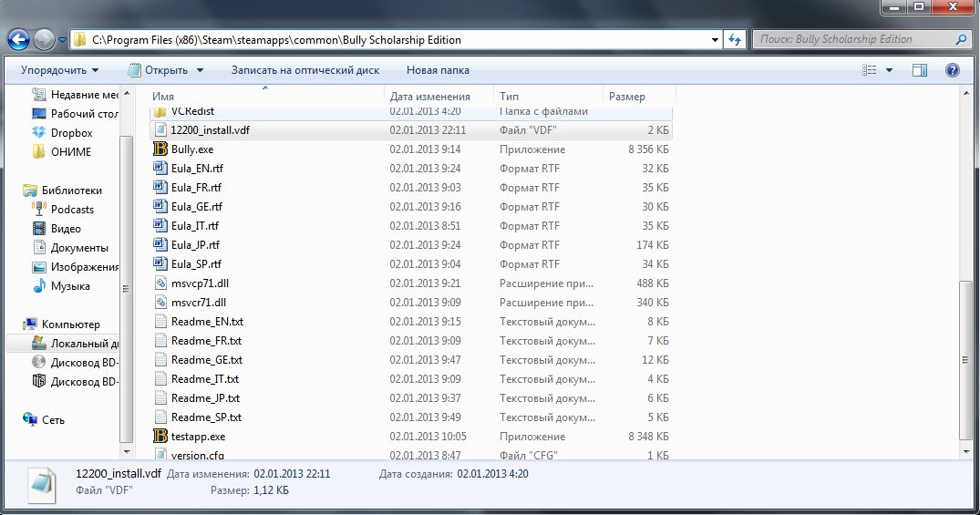Click the Eula_EN.rtf document icon
This screenshot has width=980, height=515.
160,168
